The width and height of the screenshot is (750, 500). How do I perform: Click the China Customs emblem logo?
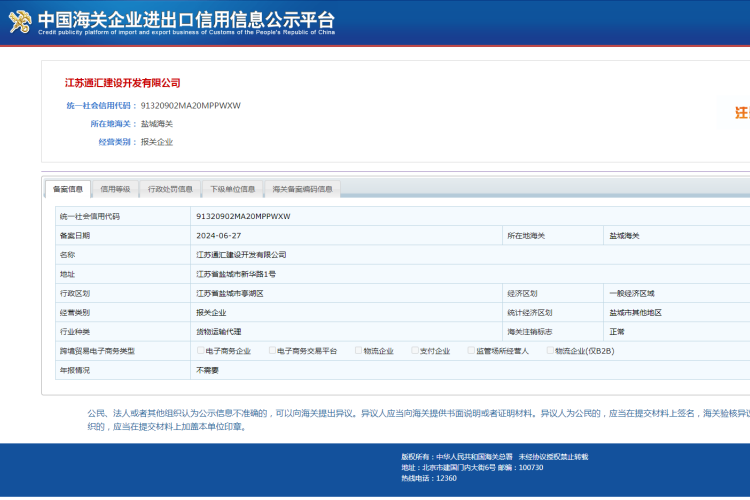(x=19, y=21)
